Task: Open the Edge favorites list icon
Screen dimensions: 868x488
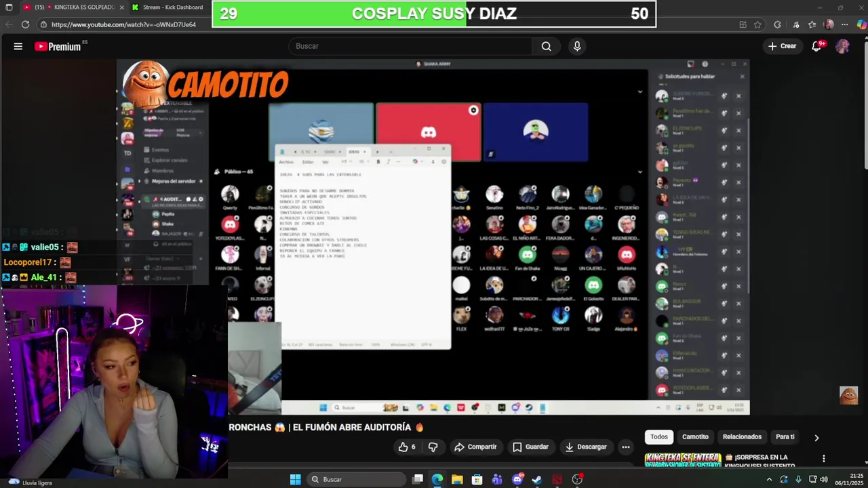Action: click(812, 24)
